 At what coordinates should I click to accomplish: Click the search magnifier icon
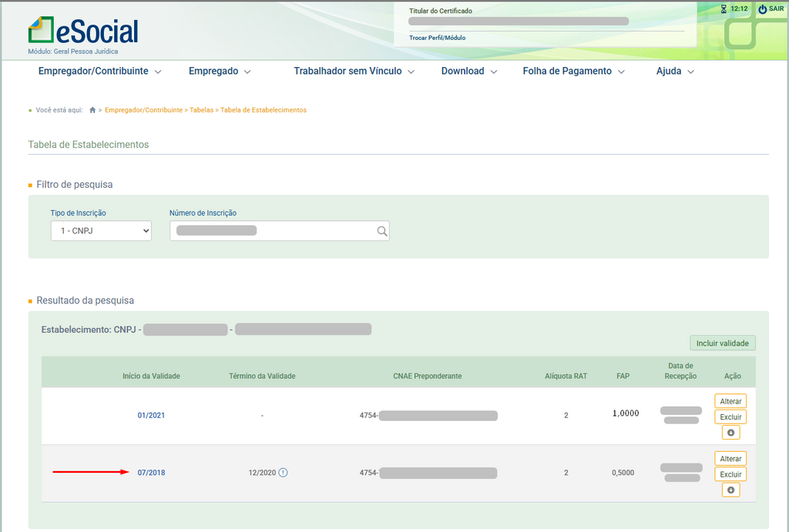pyautogui.click(x=381, y=231)
